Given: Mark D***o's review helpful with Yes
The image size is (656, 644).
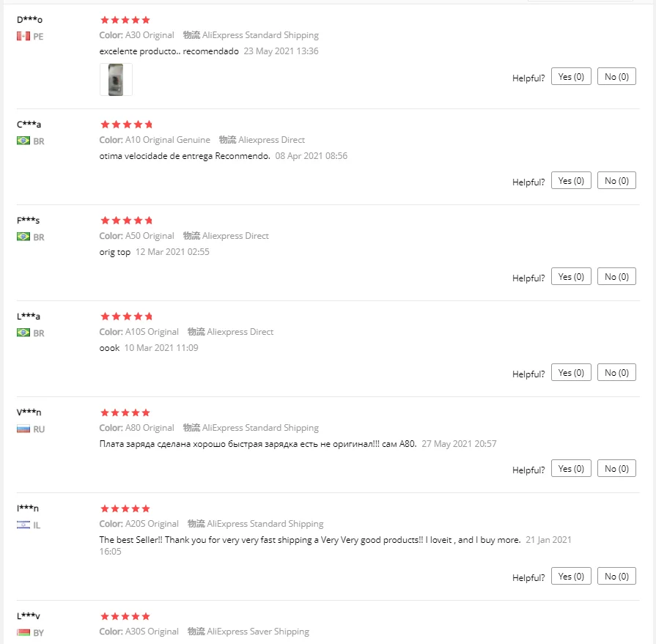Looking at the screenshot, I should pyautogui.click(x=571, y=77).
